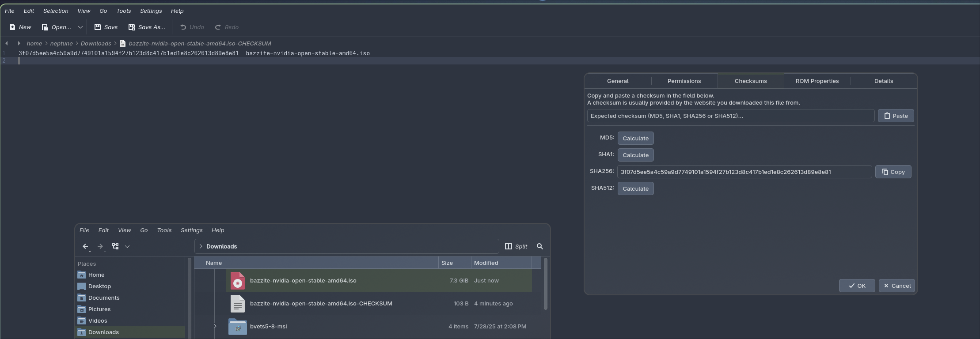Select the iso-CHECKSUM file in Dolphin

[321, 303]
